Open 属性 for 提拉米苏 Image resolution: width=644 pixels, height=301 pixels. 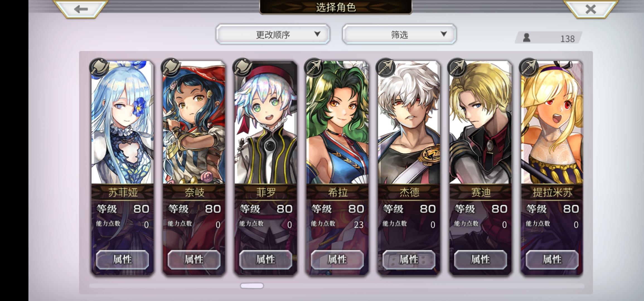pos(552,260)
